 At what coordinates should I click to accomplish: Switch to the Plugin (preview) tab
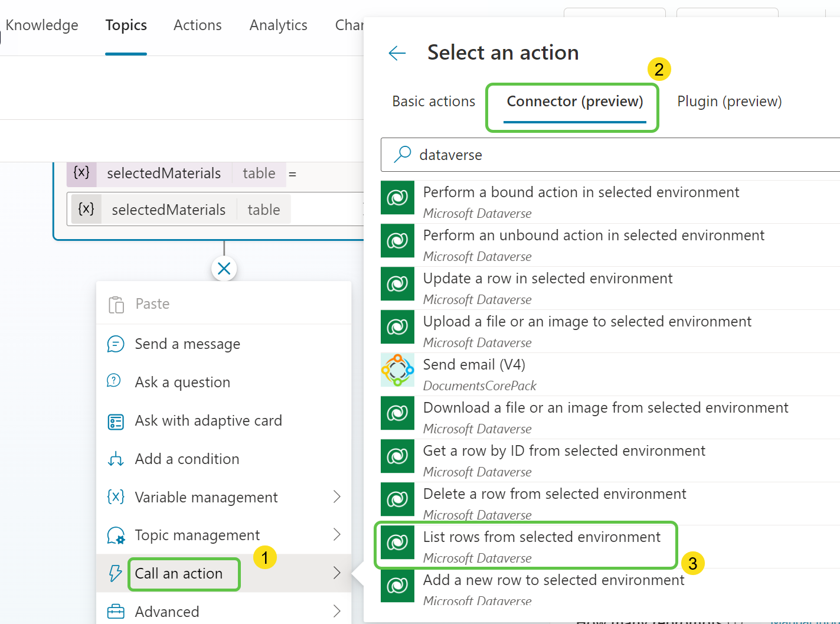[728, 101]
